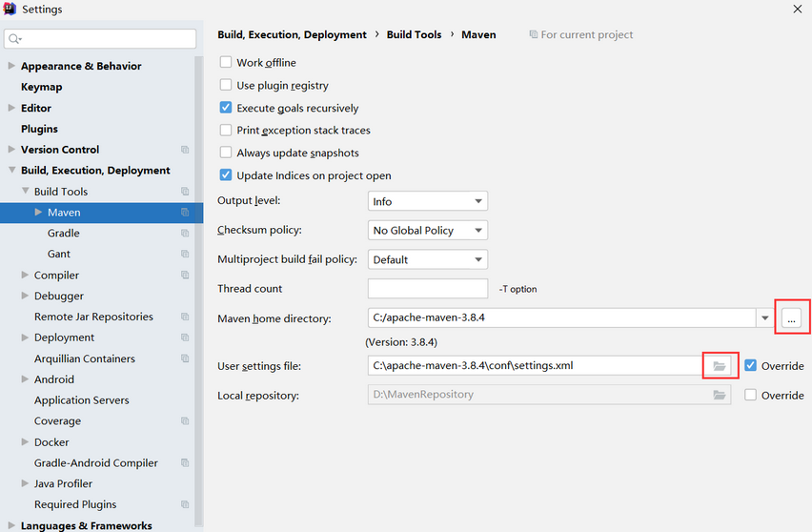Open Plugins settings page

click(x=39, y=129)
